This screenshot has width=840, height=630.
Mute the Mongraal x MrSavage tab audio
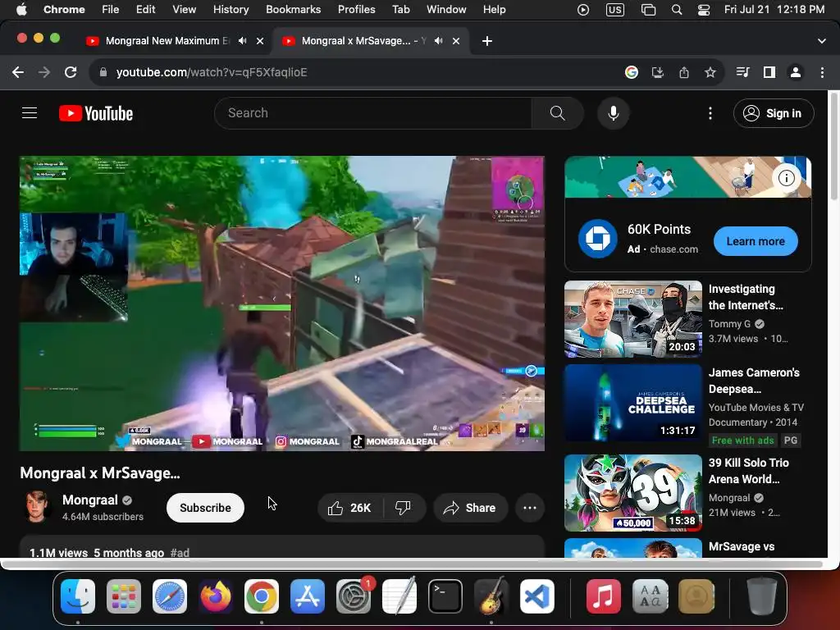(439, 41)
